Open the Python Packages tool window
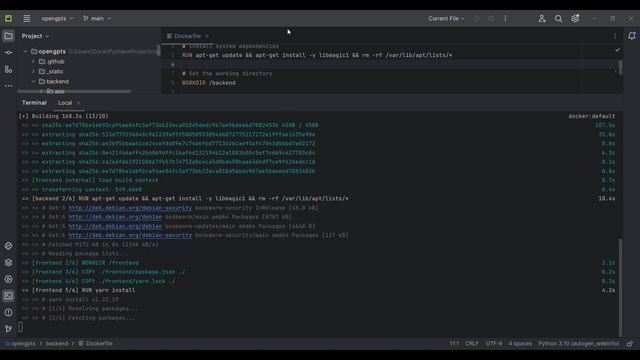 point(8,262)
